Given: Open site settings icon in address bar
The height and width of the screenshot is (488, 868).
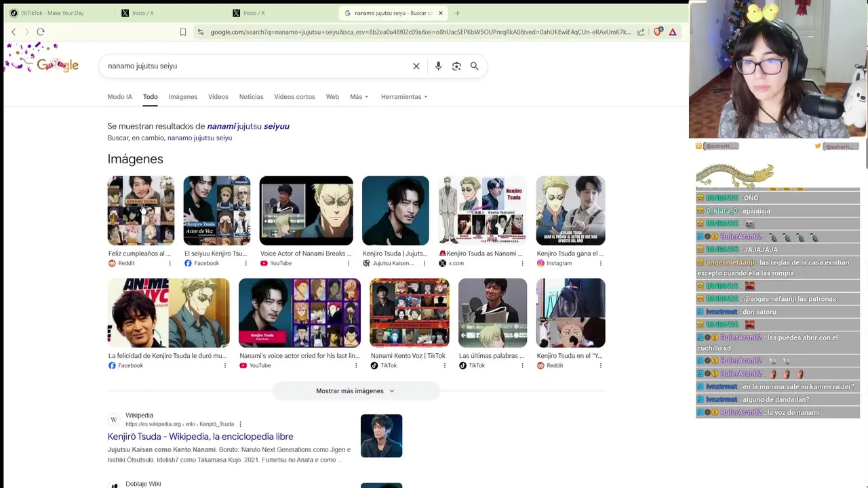Looking at the screenshot, I should 201,32.
